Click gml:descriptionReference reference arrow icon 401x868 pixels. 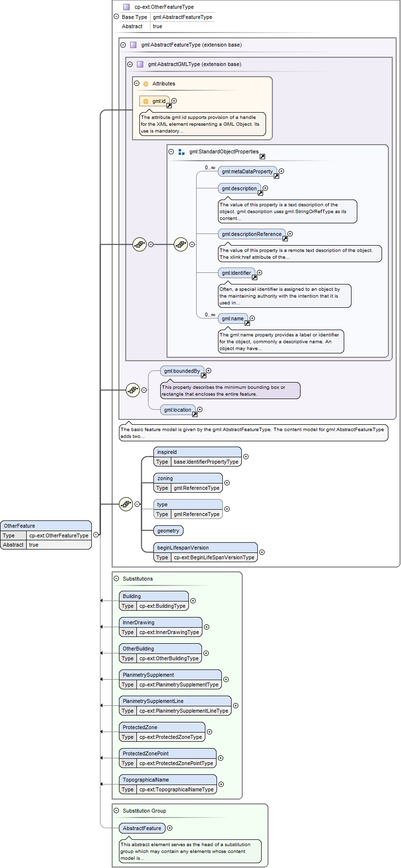[285, 239]
